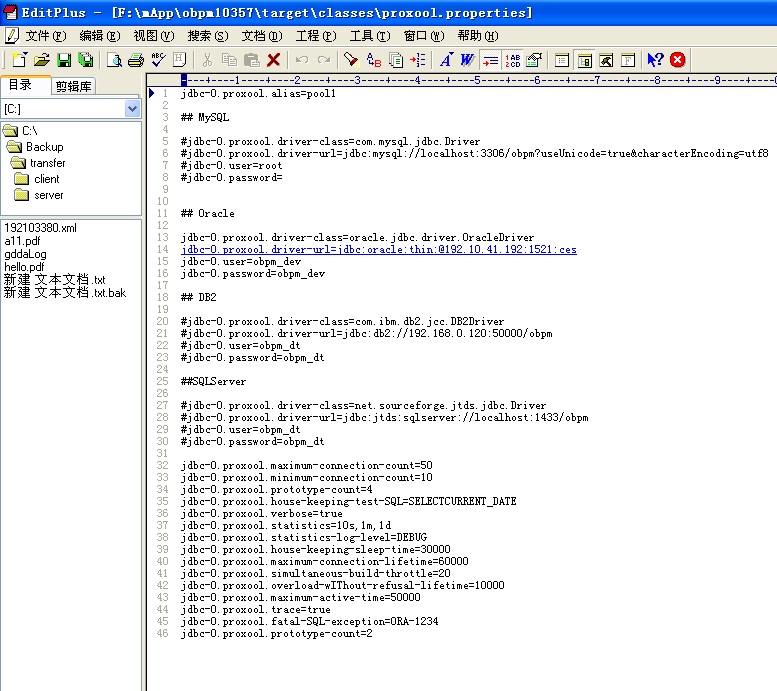The height and width of the screenshot is (691, 777).
Task: Select file 新建 文本文档.txt.bak
Action: (65, 292)
